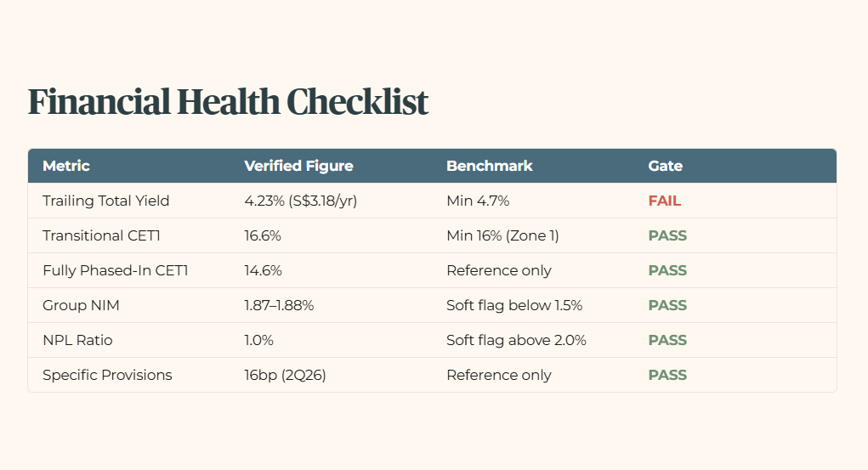Select the 14.6% figure cell
The image size is (868, 470).
[x=263, y=271]
